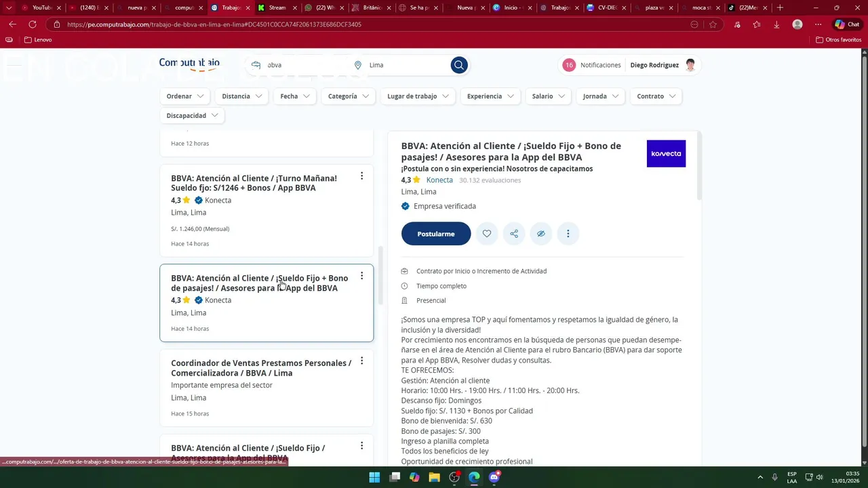Click the blue search magnifier button
The width and height of the screenshot is (868, 488).
click(x=459, y=65)
